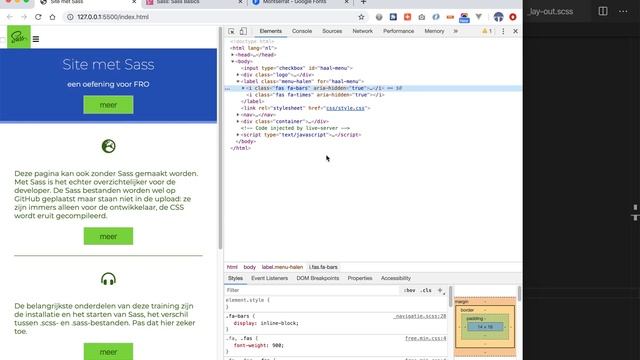Viewport: 640px width, 360px height.
Task: Click the html breadcrumb
Action: click(232, 267)
